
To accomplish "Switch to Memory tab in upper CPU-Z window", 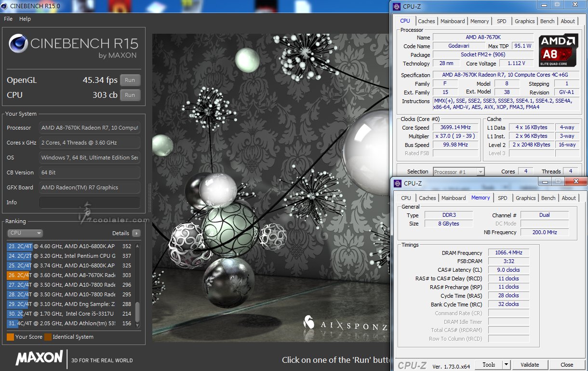I will [480, 21].
